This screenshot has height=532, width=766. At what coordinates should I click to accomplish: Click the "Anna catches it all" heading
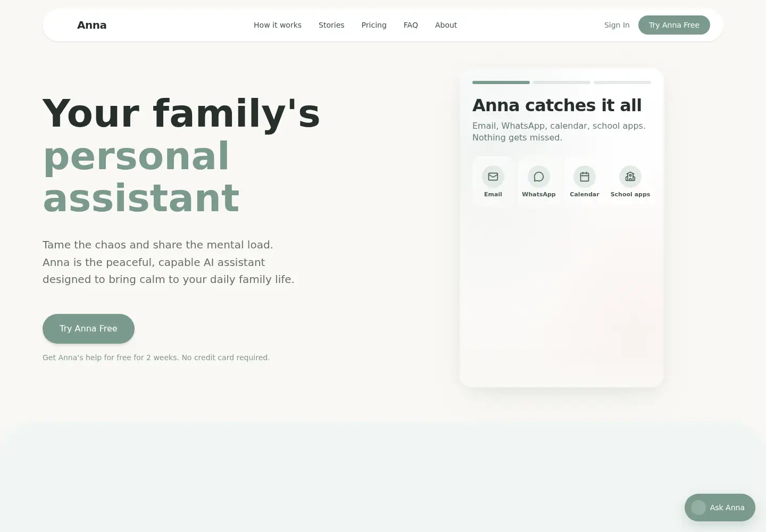coord(557,105)
